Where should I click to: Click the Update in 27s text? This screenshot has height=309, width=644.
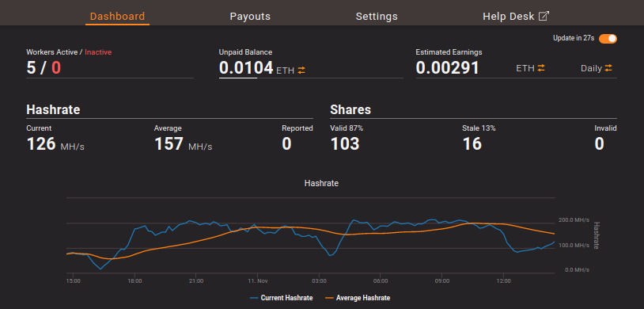pyautogui.click(x=574, y=38)
